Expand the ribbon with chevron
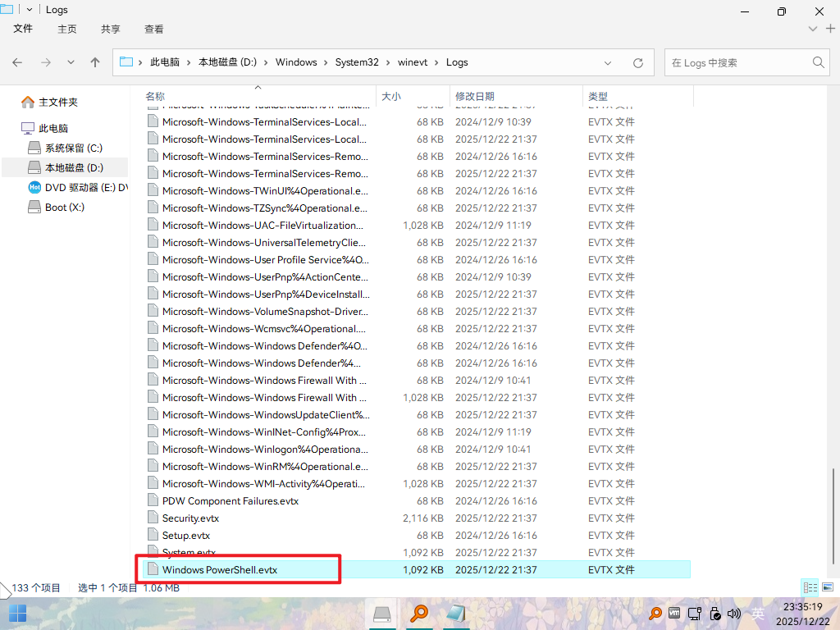The width and height of the screenshot is (840, 630). 813,29
